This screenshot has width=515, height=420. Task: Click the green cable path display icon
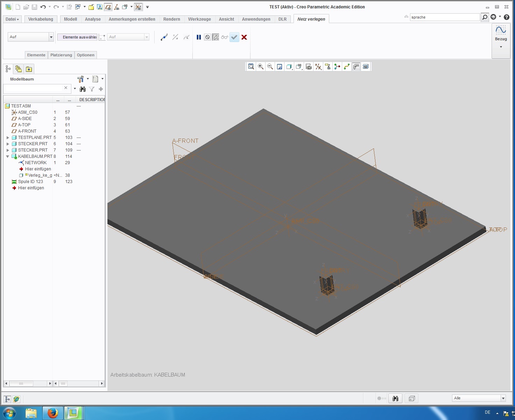[347, 66]
